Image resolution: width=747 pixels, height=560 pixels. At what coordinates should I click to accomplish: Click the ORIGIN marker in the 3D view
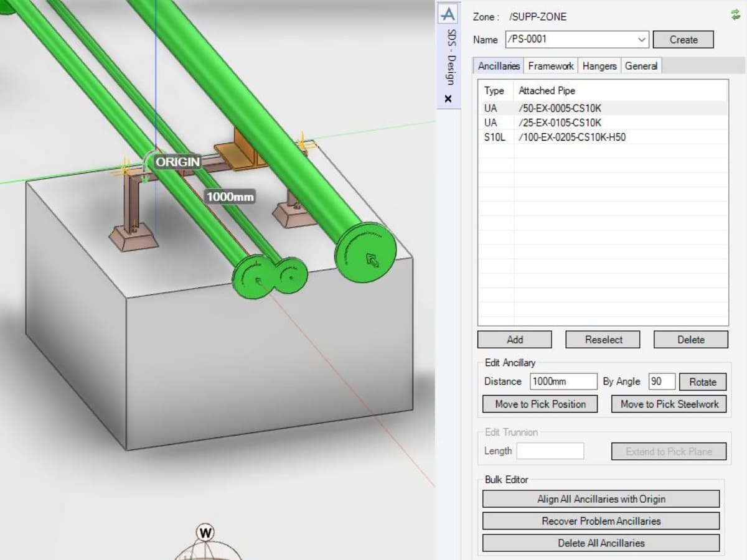pyautogui.click(x=177, y=162)
